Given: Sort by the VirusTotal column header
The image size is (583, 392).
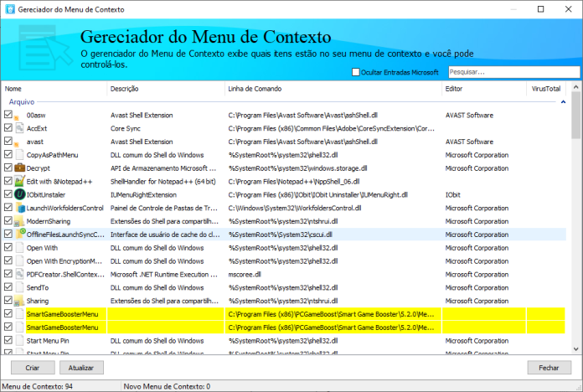Looking at the screenshot, I should (x=546, y=89).
